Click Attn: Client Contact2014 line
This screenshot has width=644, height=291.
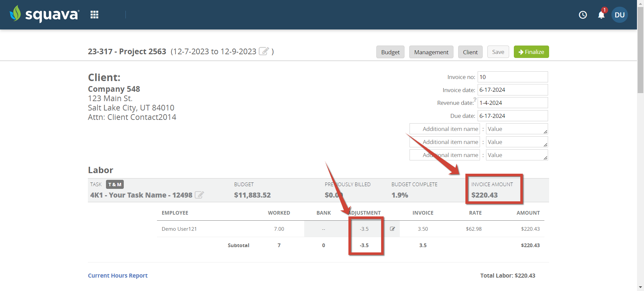tap(132, 117)
